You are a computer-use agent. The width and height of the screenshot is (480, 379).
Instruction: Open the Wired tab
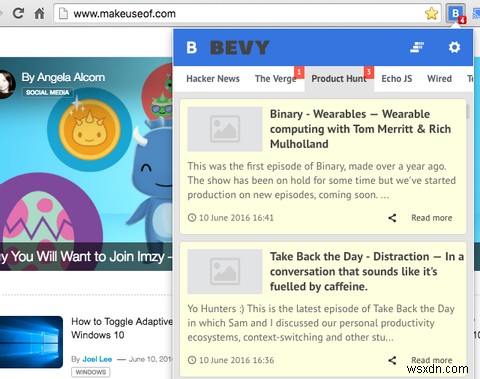[x=439, y=79]
